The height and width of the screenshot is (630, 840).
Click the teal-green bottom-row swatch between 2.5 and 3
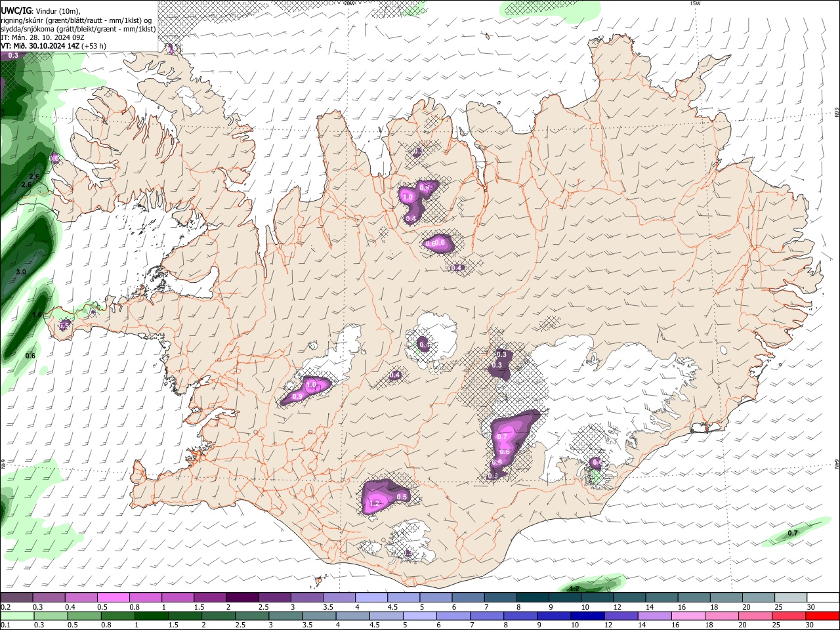[252, 616]
